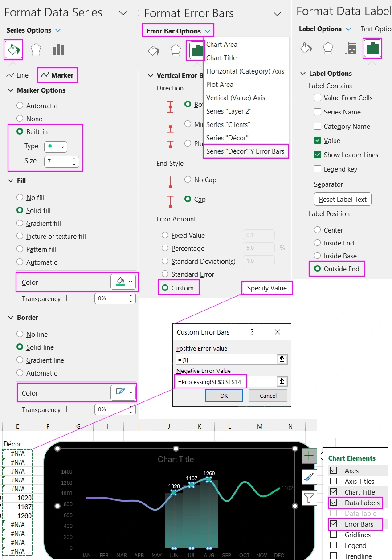Open Chart Styles paintbrush button
Image resolution: width=392 pixels, height=560 pixels.
[309, 477]
